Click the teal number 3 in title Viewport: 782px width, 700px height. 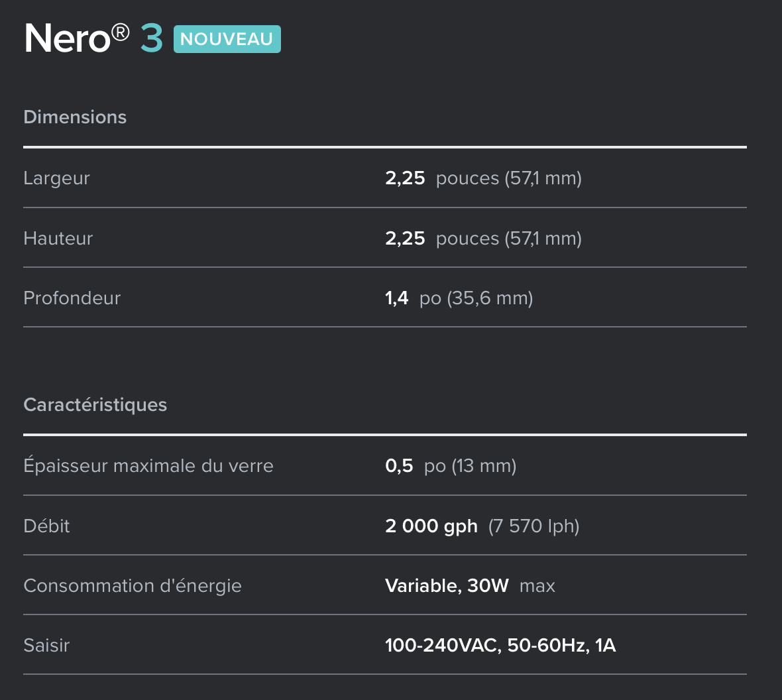[152, 38]
